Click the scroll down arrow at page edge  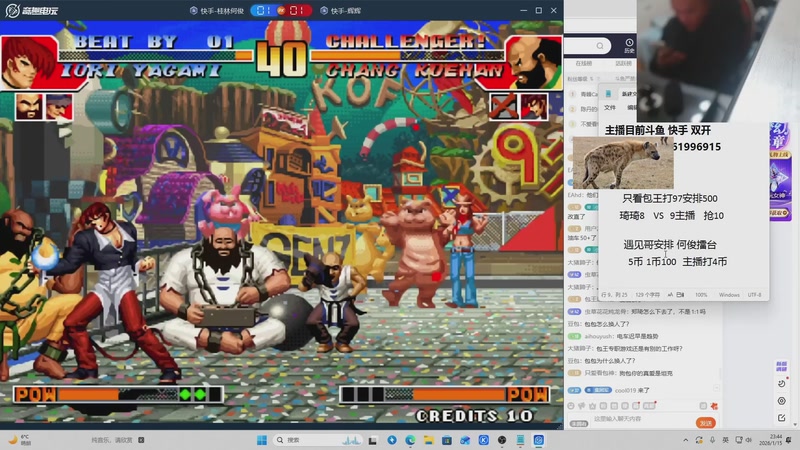click(796, 424)
